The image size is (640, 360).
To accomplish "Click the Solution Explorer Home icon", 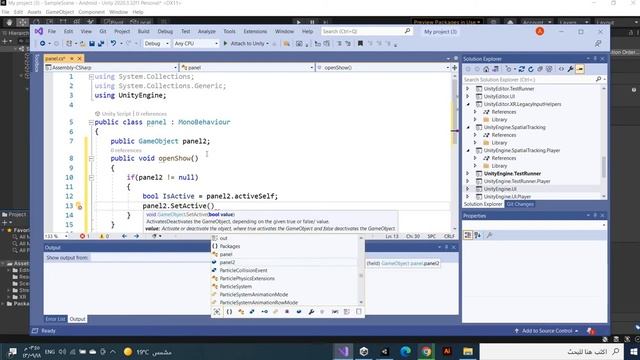I will [x=486, y=69].
